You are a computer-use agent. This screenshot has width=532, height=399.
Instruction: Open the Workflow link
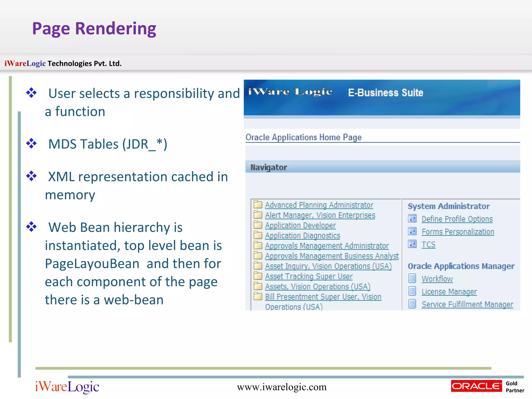click(437, 279)
